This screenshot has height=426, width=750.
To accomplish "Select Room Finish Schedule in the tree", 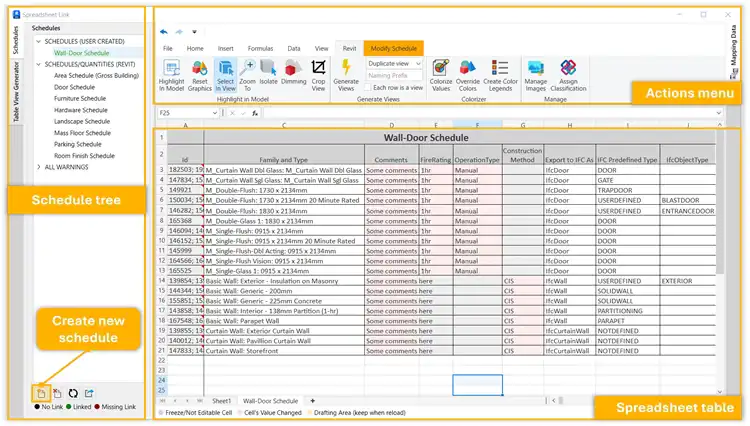I will click(84, 156).
